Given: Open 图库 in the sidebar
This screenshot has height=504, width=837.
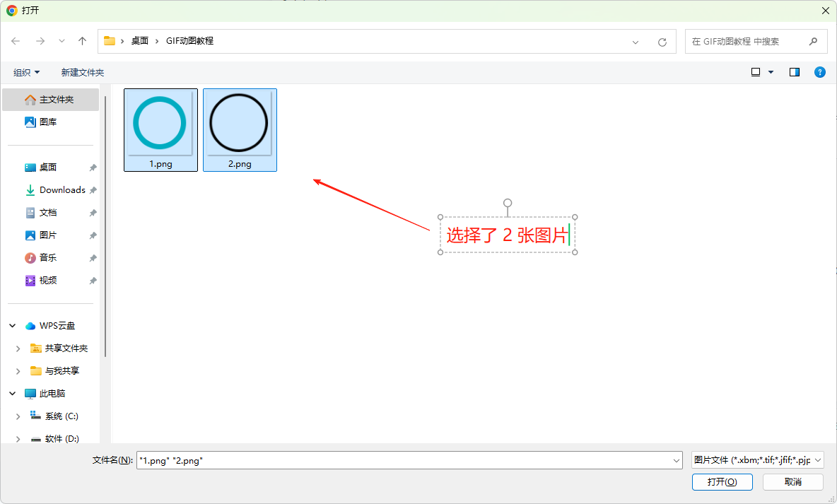Looking at the screenshot, I should pyautogui.click(x=48, y=122).
